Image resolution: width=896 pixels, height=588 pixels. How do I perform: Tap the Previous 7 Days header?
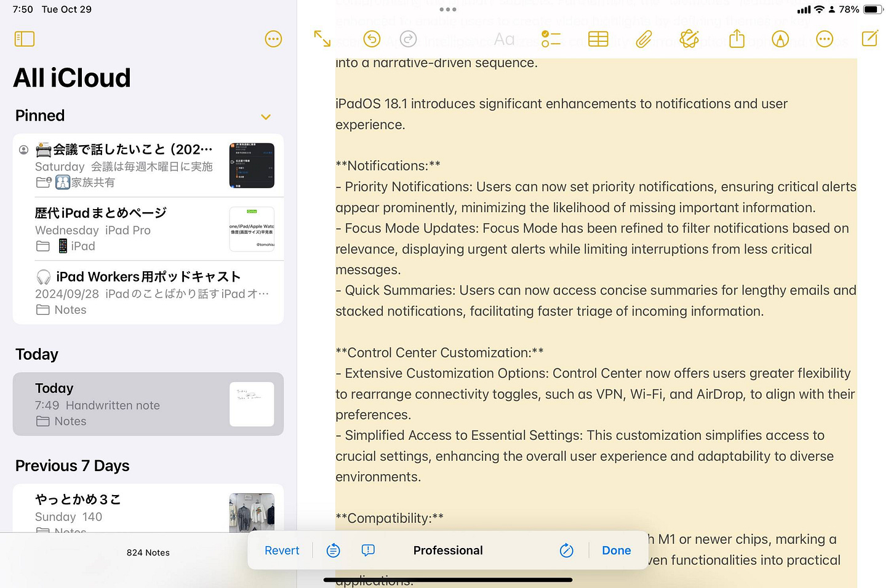[73, 466]
